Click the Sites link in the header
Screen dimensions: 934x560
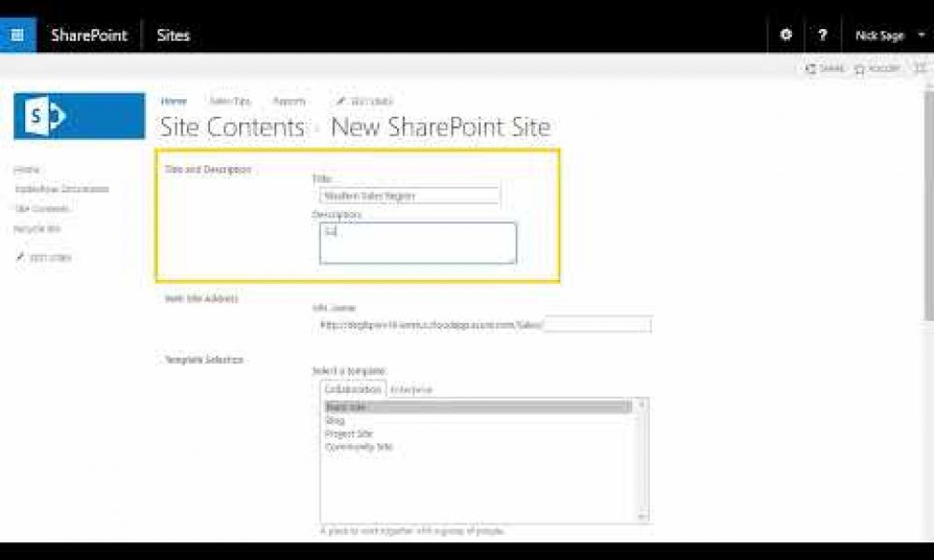pyautogui.click(x=173, y=35)
